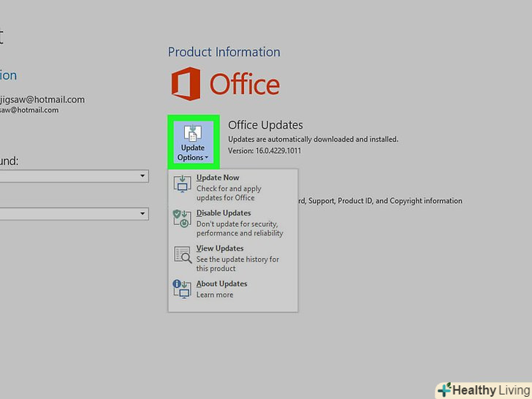The width and height of the screenshot is (532, 399).
Task: Click the smaller hotmail.com email line
Action: 29,110
